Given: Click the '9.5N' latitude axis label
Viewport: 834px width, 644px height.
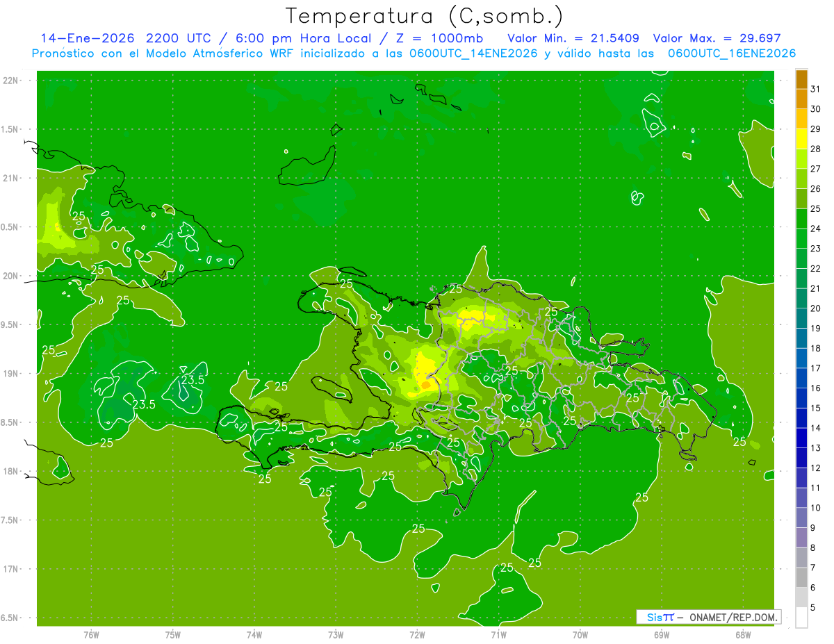Looking at the screenshot, I should pyautogui.click(x=10, y=325).
